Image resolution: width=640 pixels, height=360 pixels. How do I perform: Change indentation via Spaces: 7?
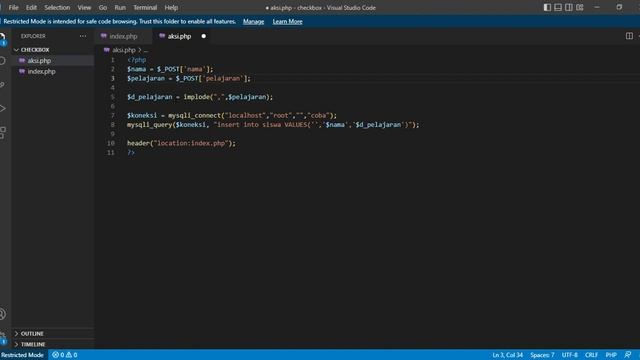[542, 355]
